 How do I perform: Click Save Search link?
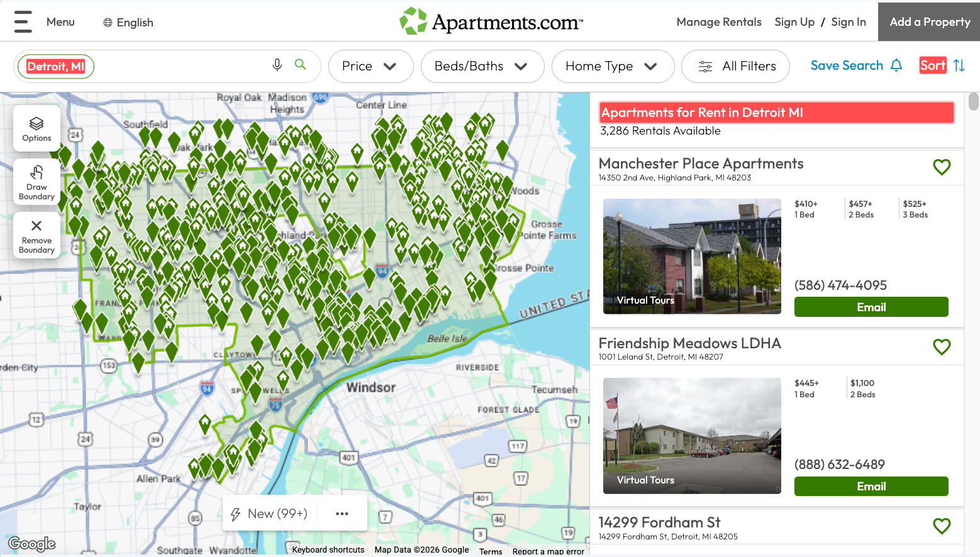click(847, 65)
